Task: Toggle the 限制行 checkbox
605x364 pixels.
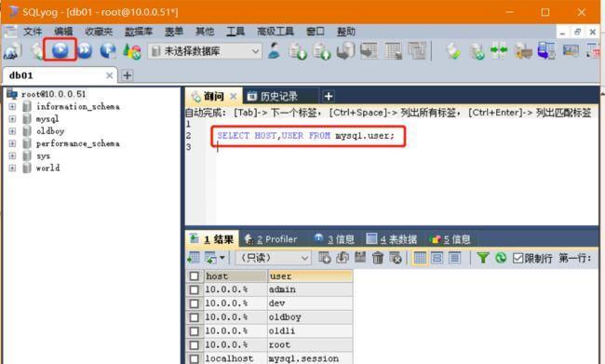Action: [518, 258]
